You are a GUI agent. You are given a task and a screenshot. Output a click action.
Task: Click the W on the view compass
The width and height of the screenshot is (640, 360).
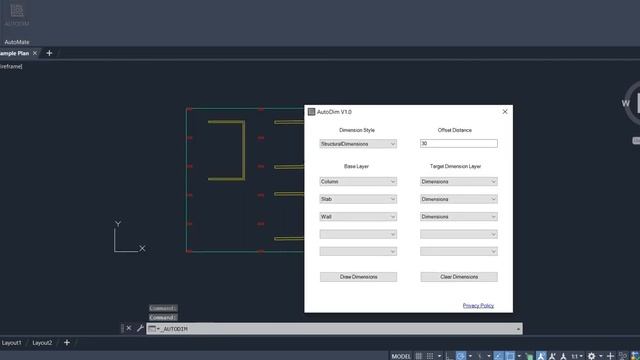[625, 103]
